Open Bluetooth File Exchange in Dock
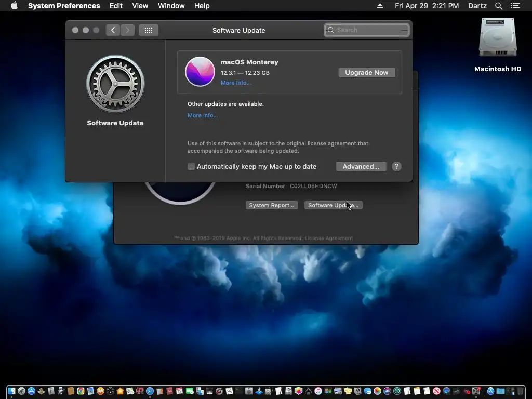This screenshot has height=399, width=532. (x=259, y=391)
